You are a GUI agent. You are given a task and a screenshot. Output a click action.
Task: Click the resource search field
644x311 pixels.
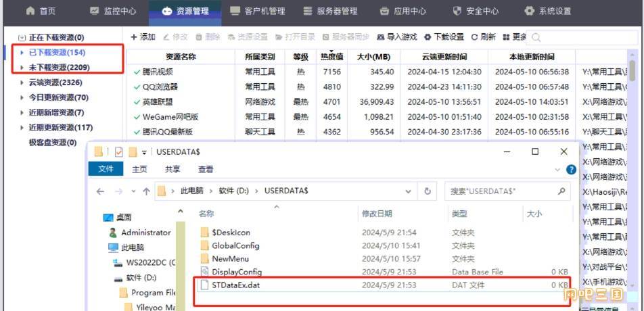(x=582, y=37)
